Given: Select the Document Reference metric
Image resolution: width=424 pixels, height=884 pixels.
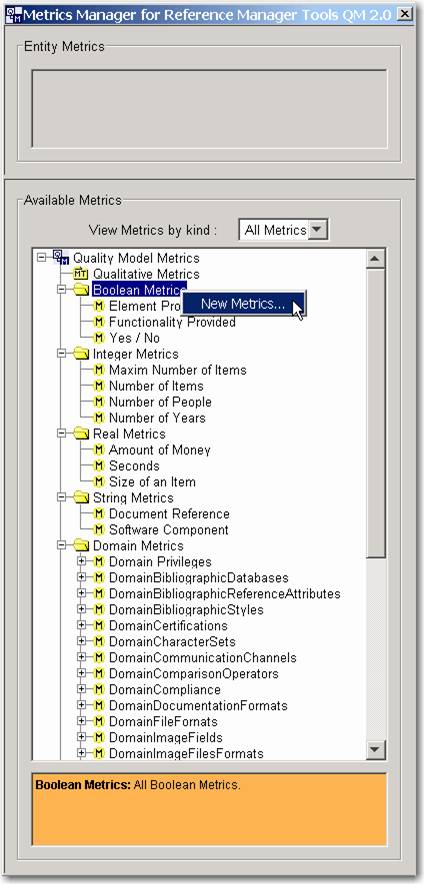Looking at the screenshot, I should [x=169, y=514].
